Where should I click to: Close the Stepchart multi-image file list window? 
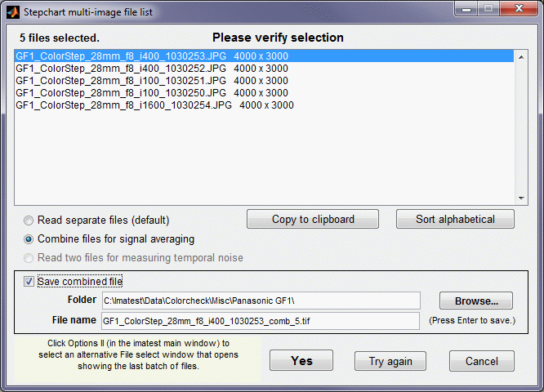519,8
